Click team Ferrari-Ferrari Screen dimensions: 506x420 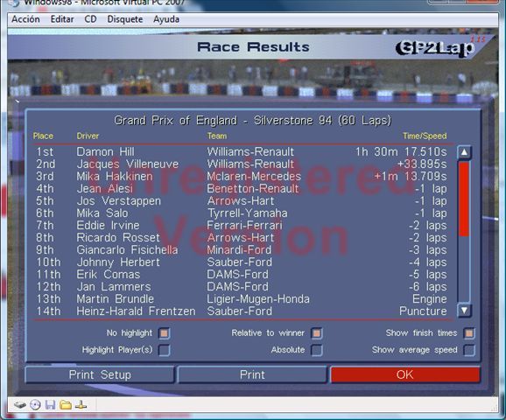(x=244, y=225)
